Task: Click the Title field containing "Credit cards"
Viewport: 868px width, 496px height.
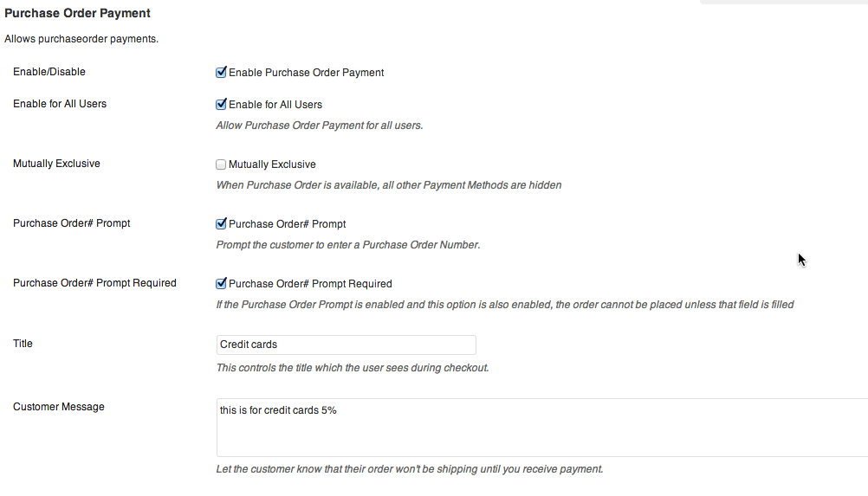Action: (x=346, y=345)
